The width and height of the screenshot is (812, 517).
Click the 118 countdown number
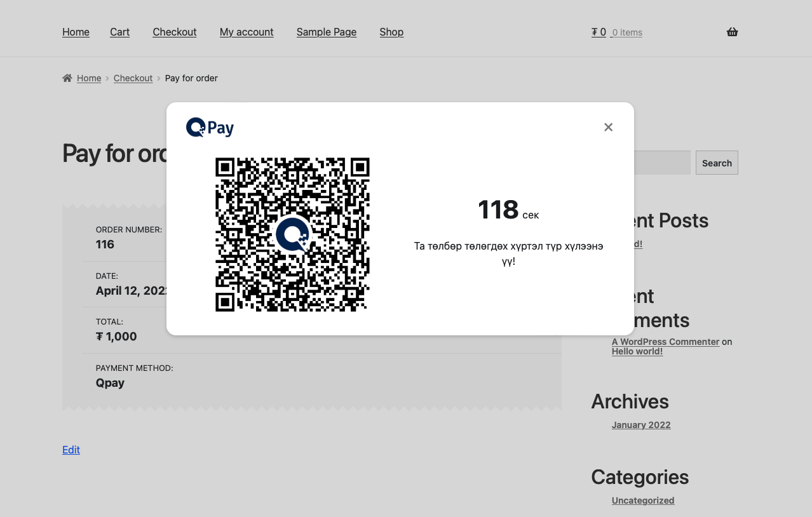[x=498, y=210]
